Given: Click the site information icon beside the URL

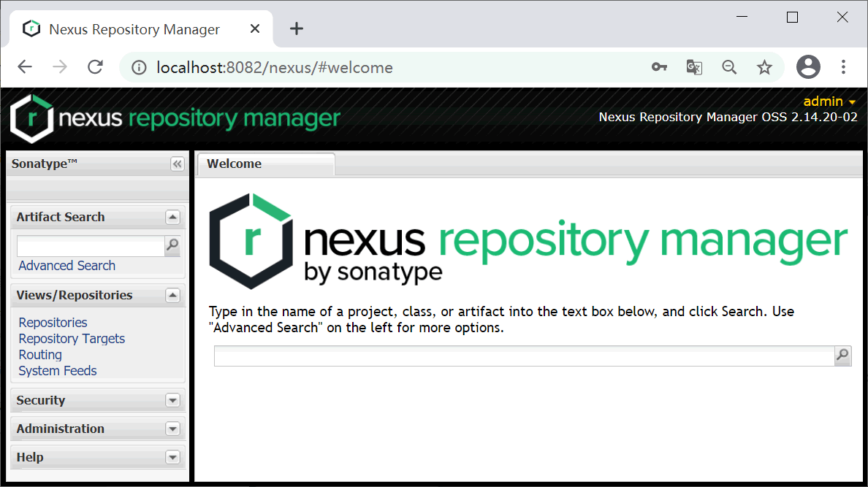Looking at the screenshot, I should (139, 66).
